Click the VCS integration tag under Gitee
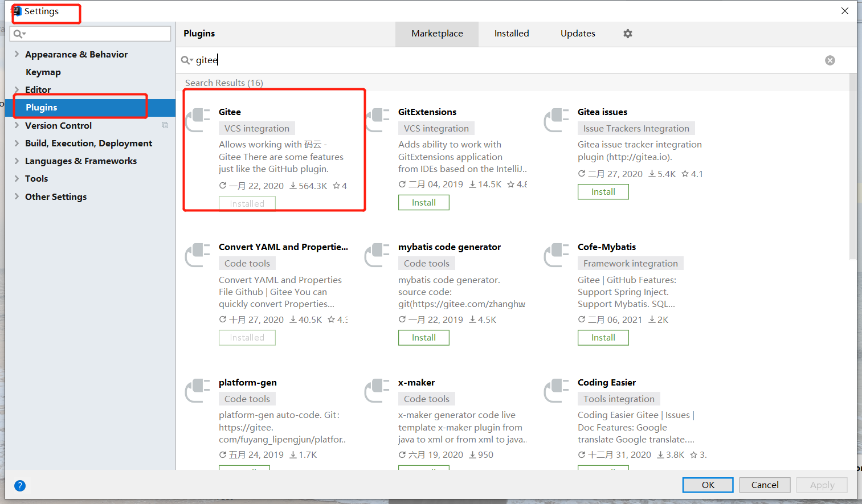The height and width of the screenshot is (504, 862). click(257, 129)
